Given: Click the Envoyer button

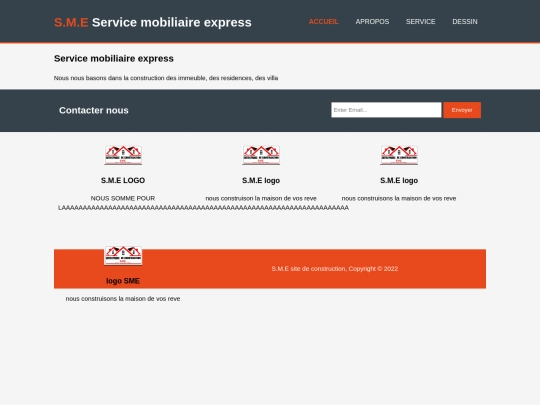Looking at the screenshot, I should click(x=462, y=110).
